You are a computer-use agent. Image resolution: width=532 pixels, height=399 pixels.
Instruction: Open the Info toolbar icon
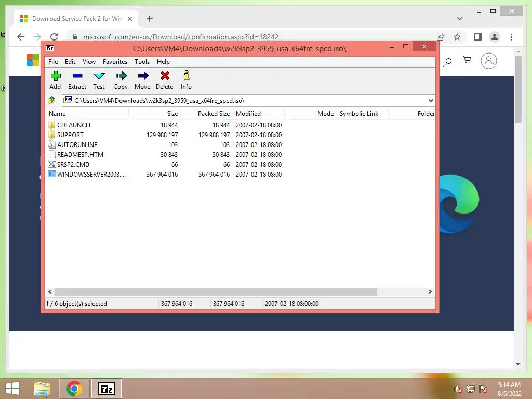point(187,75)
